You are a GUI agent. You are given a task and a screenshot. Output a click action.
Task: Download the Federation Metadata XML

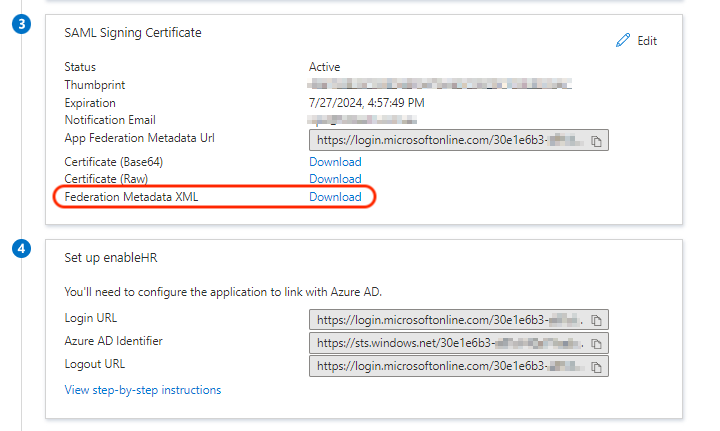335,197
